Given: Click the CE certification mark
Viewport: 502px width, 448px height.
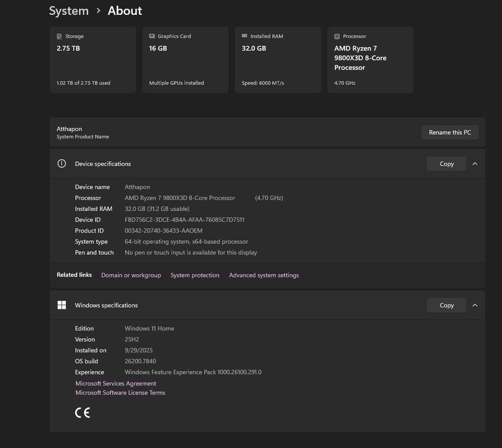Looking at the screenshot, I should (x=83, y=413).
